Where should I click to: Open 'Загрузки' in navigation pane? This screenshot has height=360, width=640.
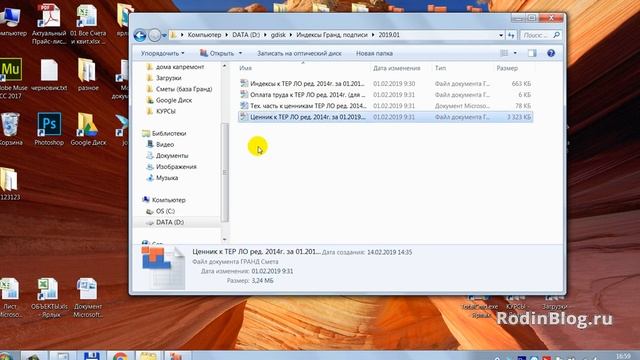tap(164, 78)
